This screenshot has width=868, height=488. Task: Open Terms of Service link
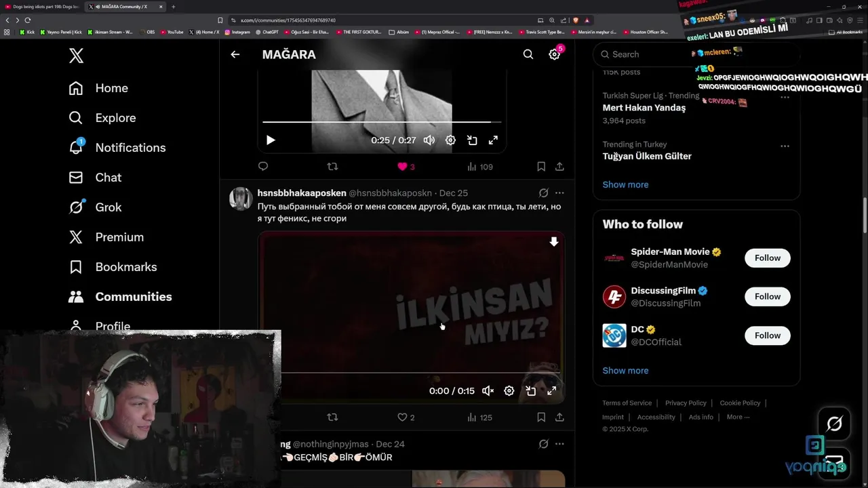(627, 403)
